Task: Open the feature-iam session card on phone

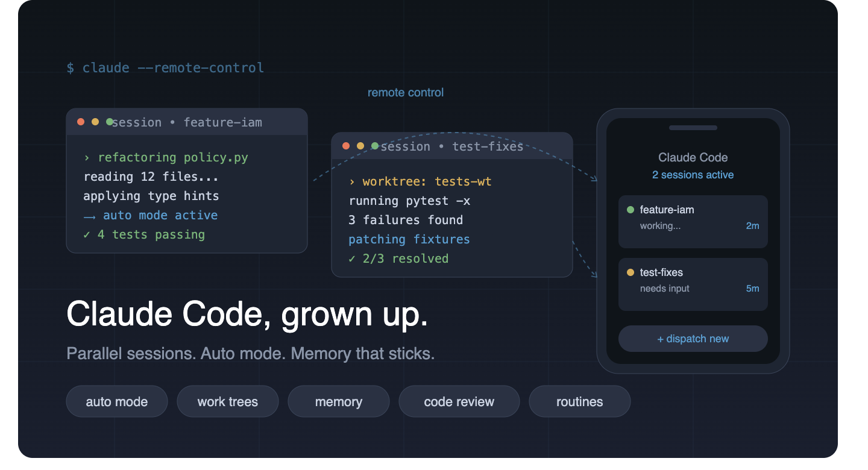Action: (x=693, y=222)
